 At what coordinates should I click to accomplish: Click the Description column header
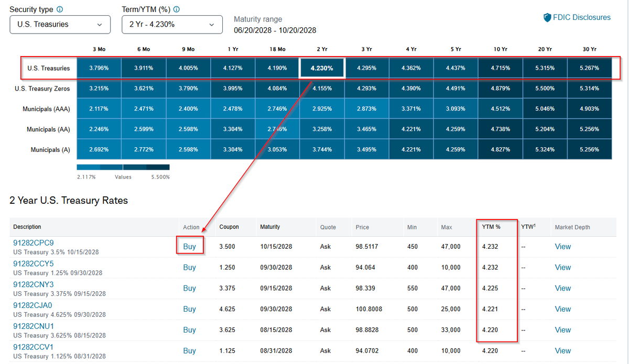(x=27, y=227)
